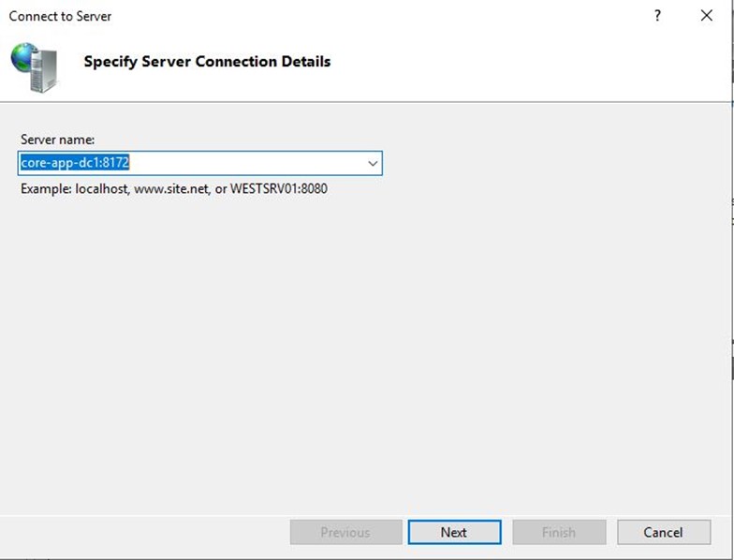
Task: Cancel the Connect to Server dialog
Action: point(663,532)
